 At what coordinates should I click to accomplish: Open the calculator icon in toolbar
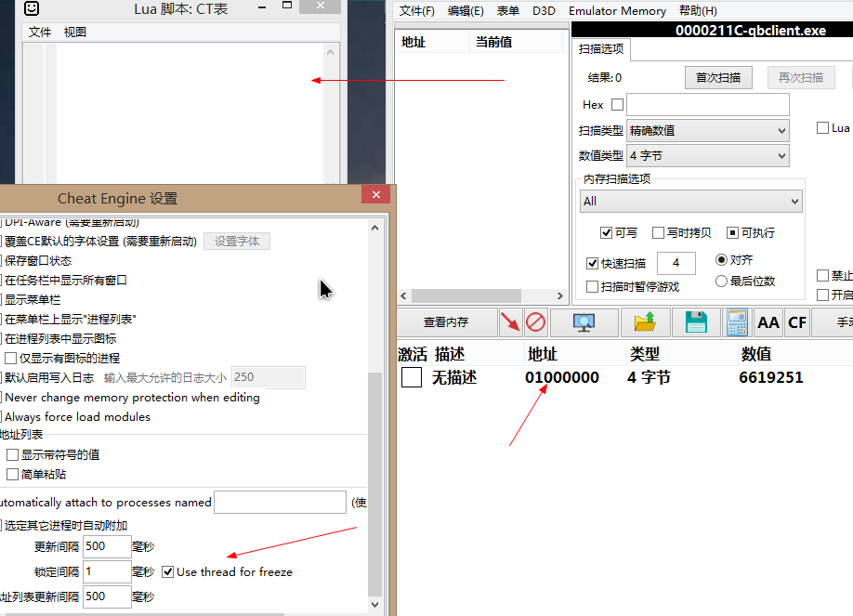[x=737, y=322]
